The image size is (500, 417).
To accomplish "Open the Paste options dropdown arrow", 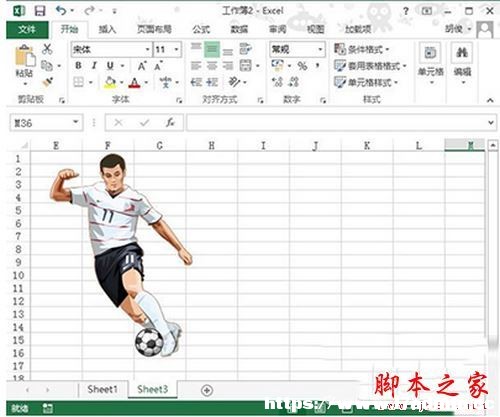I will (25, 84).
